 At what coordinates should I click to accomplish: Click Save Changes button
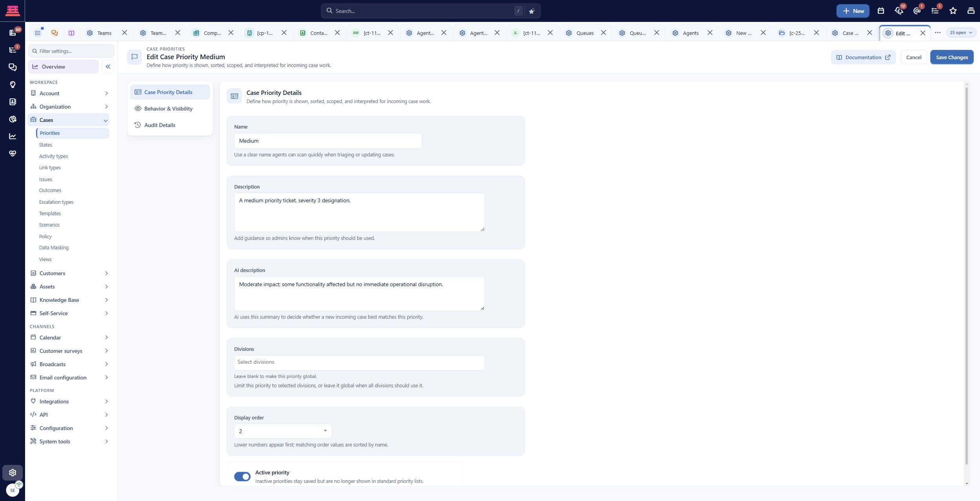point(952,57)
